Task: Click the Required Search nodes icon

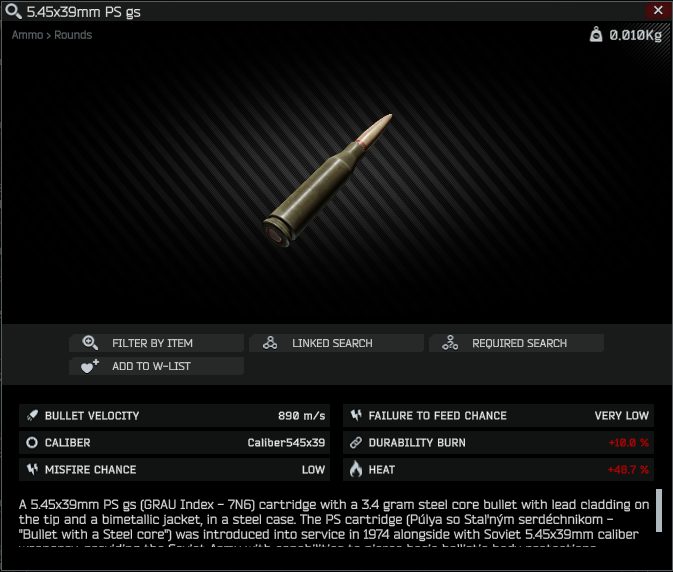Action: (x=450, y=343)
